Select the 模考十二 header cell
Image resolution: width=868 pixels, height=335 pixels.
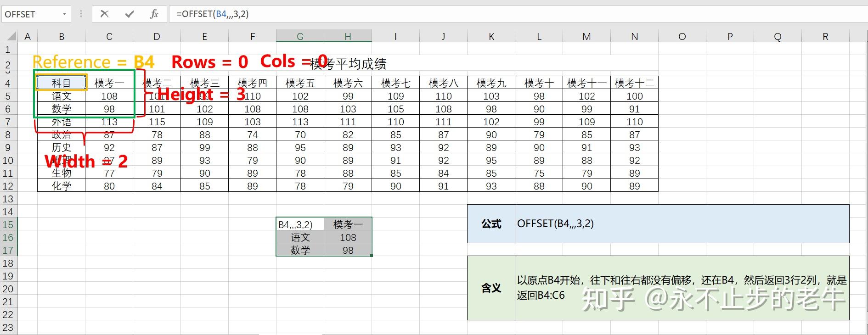point(634,83)
